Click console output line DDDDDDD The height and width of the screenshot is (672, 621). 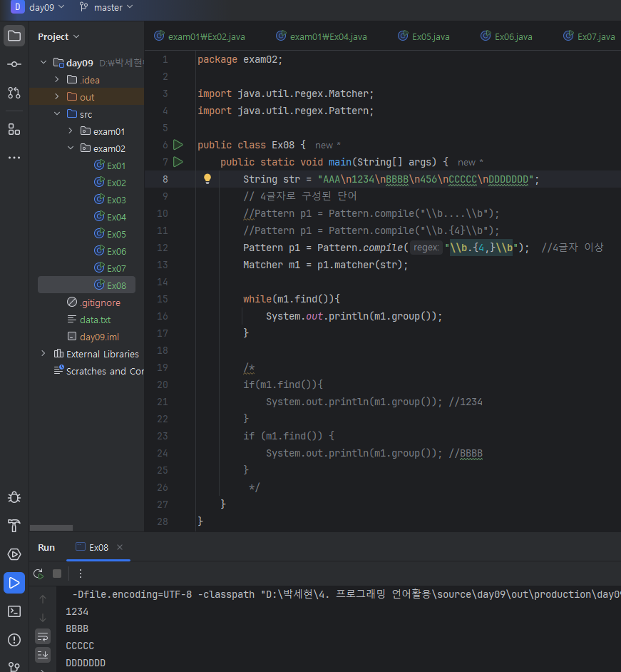86,663
